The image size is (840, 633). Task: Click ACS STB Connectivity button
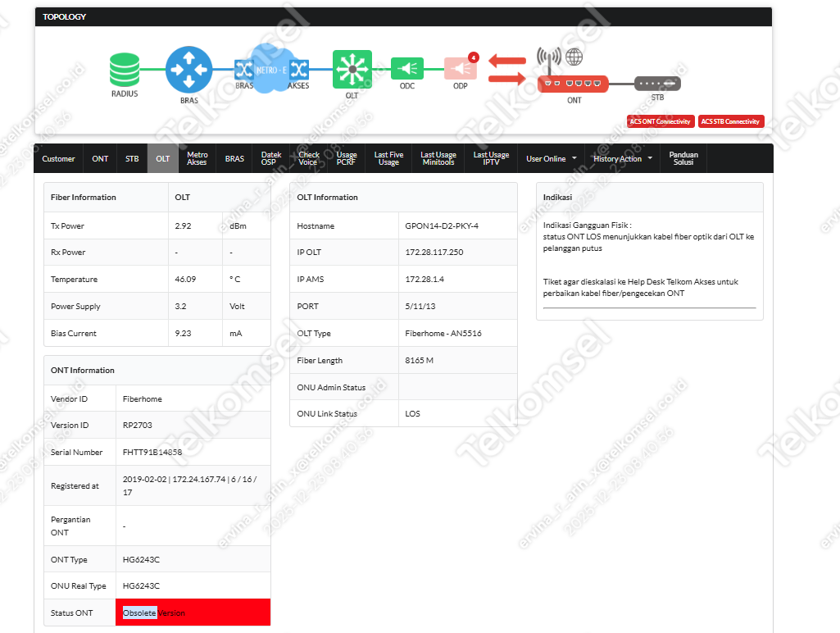click(731, 121)
